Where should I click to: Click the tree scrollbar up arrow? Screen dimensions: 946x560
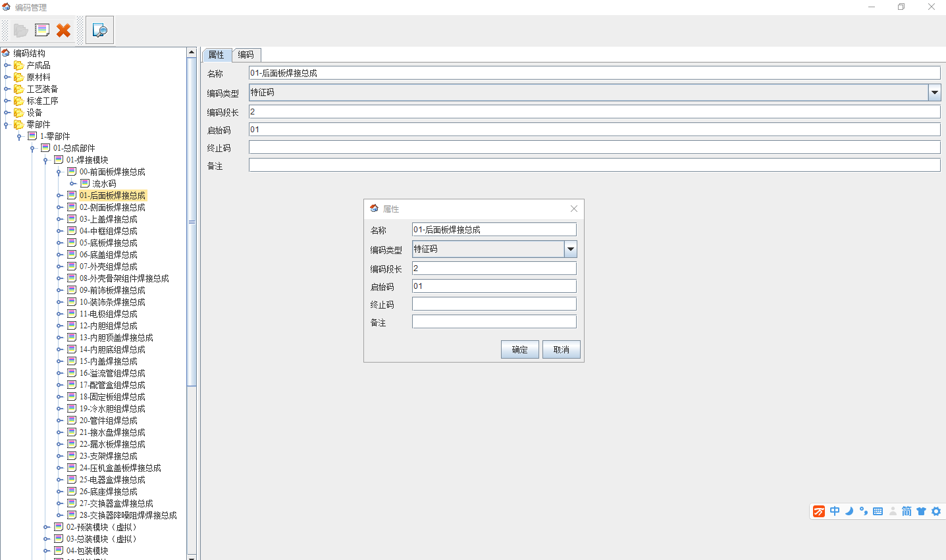click(192, 52)
